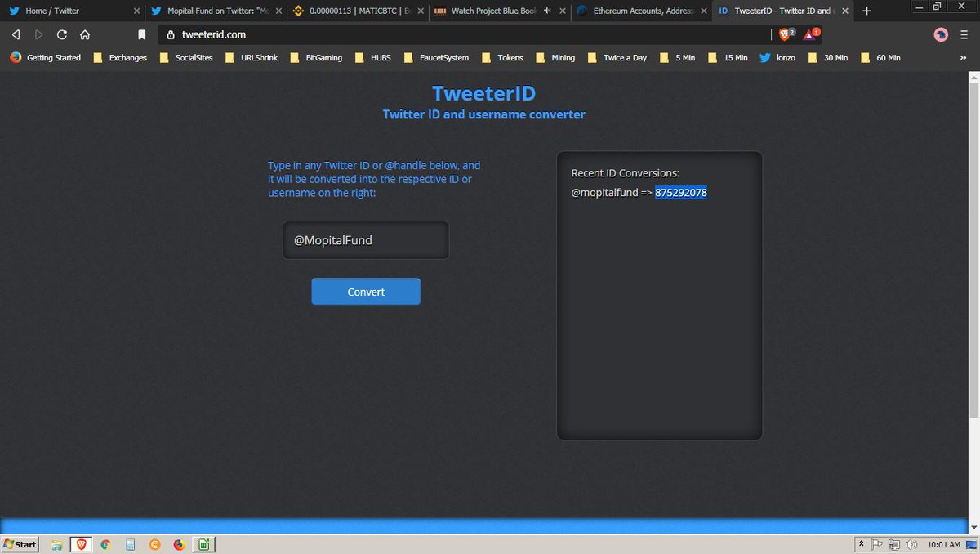Open the Twice a Day bookmark folder
980x554 pixels.
click(617, 58)
